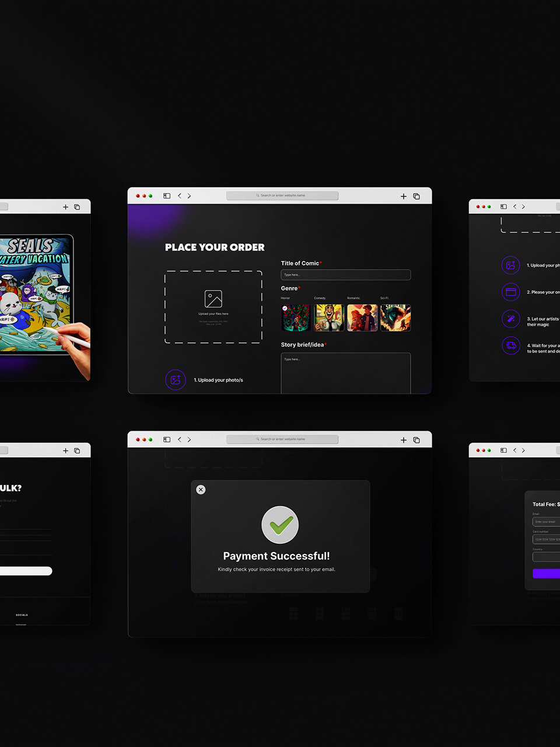Viewport: 560px width, 747px height.
Task: Uncheck the Horror genre checkmark badge
Action: [285, 308]
